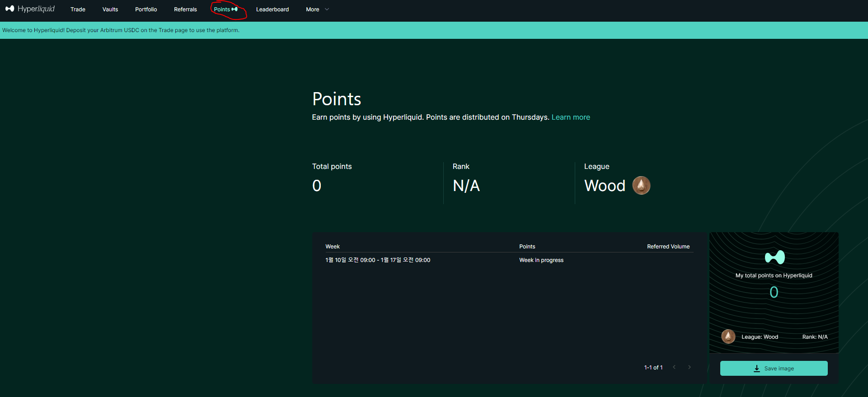Screen dimensions: 868x397
Task: Click the points card preview image
Action: pos(774,293)
